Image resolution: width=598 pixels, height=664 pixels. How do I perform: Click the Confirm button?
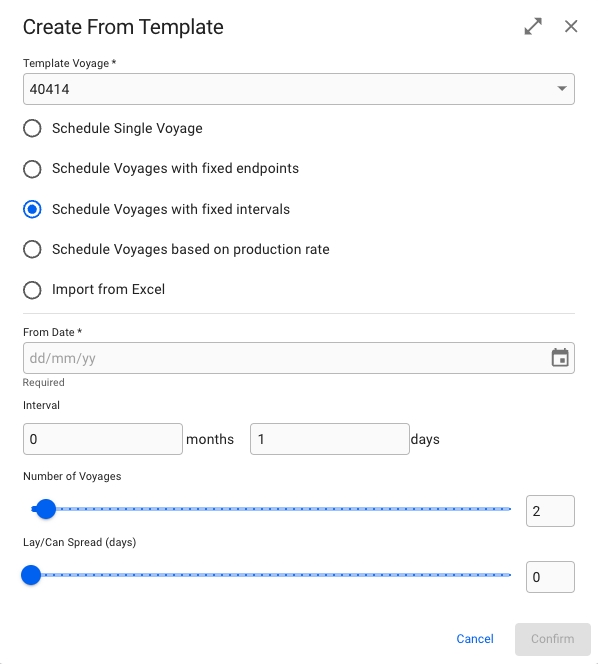(553, 639)
